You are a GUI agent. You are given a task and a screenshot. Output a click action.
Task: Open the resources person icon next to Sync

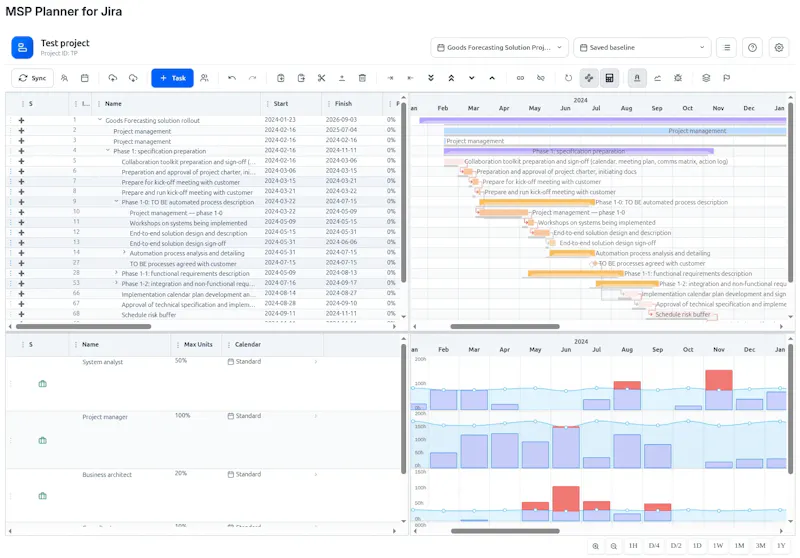pos(64,78)
